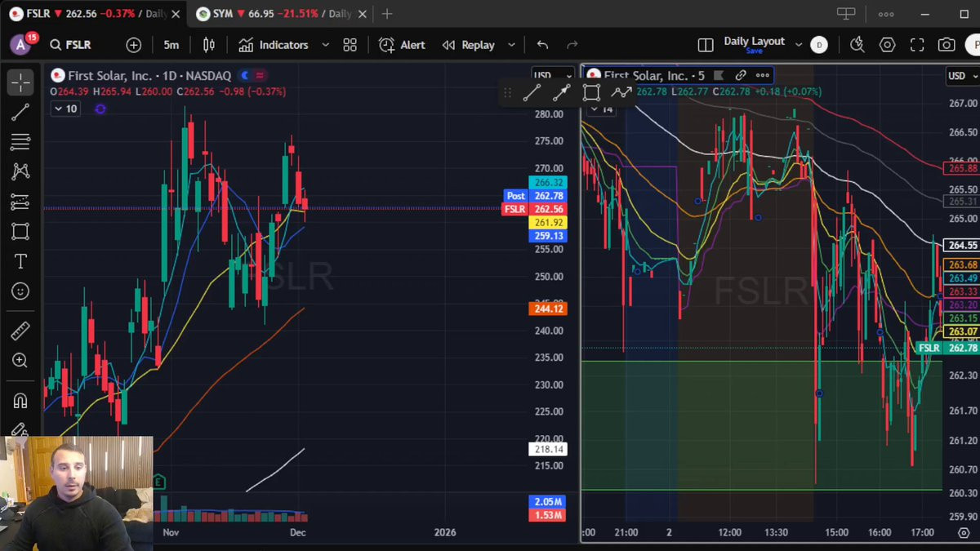Screen dimensions: 980x551
Task: Change the 5m timeframe interval
Action: pyautogui.click(x=171, y=45)
